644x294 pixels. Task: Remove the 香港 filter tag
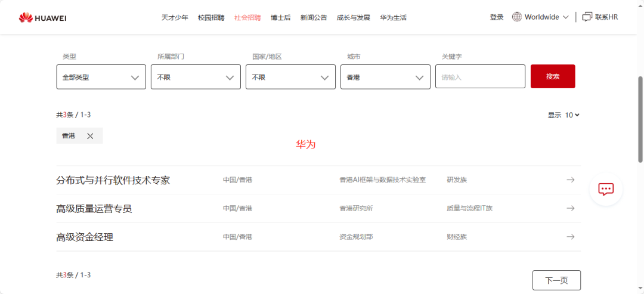tap(91, 137)
